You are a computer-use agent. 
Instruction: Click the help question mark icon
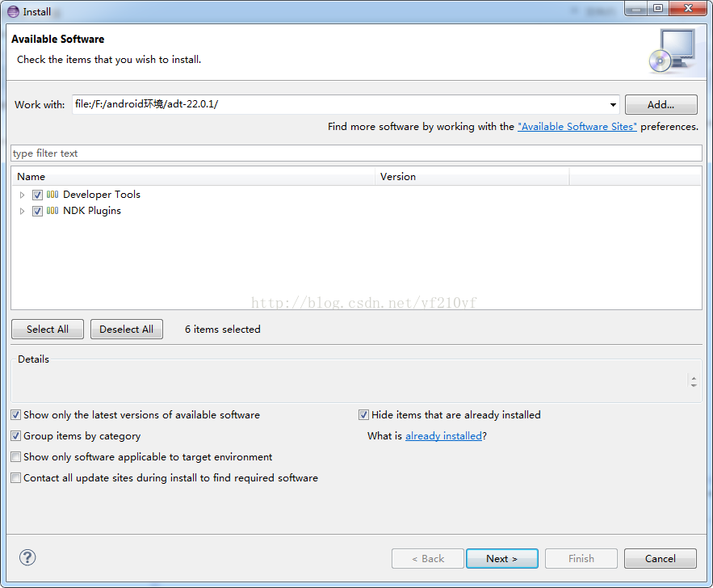27,557
